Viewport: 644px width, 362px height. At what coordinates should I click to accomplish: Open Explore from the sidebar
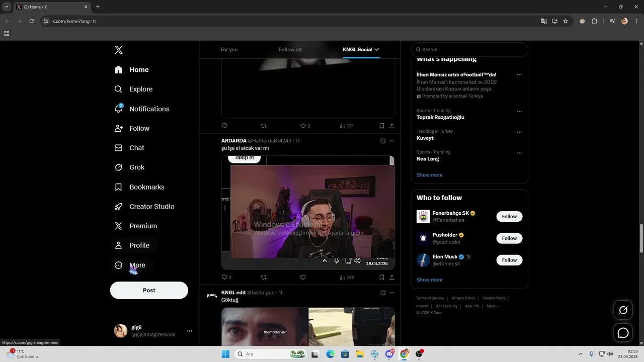tap(133, 89)
